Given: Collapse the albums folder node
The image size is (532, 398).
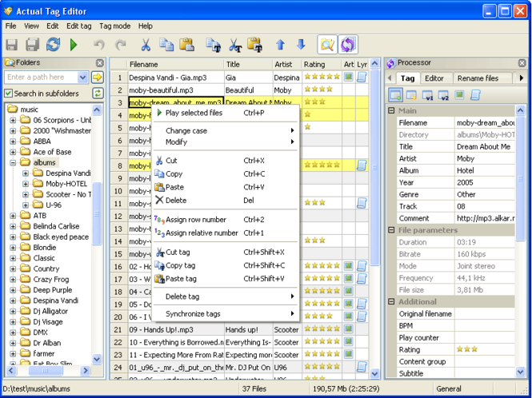Looking at the screenshot, I should [13, 163].
